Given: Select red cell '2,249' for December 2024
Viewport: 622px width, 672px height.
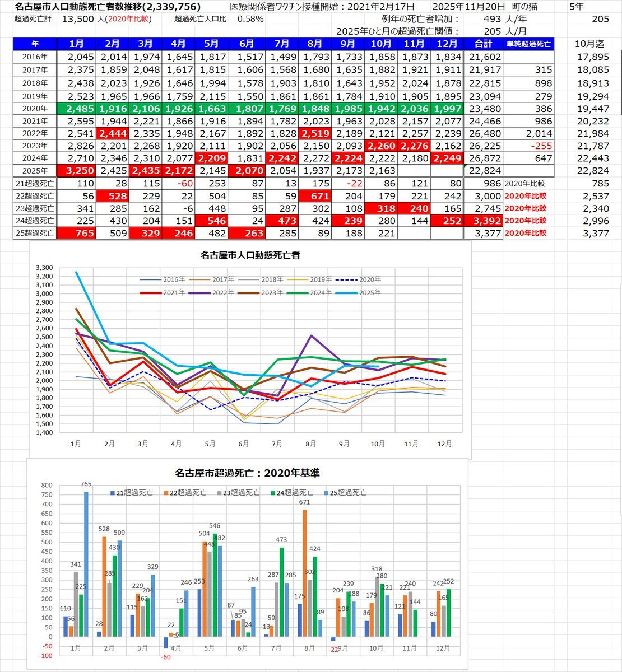Looking at the screenshot, I should click(x=447, y=158).
